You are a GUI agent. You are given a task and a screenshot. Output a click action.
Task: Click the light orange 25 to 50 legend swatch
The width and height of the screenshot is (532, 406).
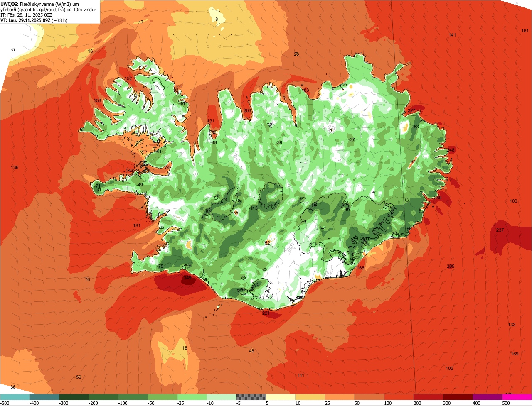tap(340, 397)
